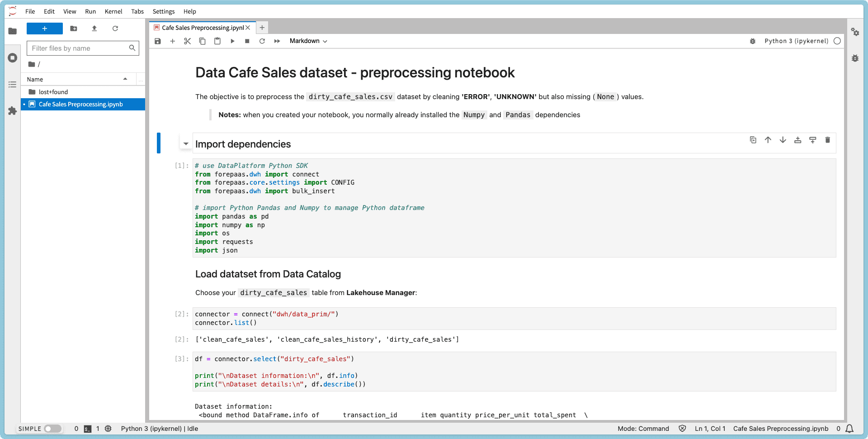Open Property Inspector gears in right sidebar
The width and height of the screenshot is (868, 439).
coord(855,32)
